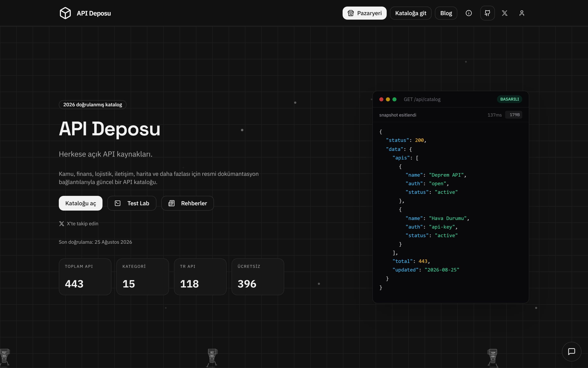Click "Deprem API" value in JSON
The width and height of the screenshot is (588, 368).
446,175
